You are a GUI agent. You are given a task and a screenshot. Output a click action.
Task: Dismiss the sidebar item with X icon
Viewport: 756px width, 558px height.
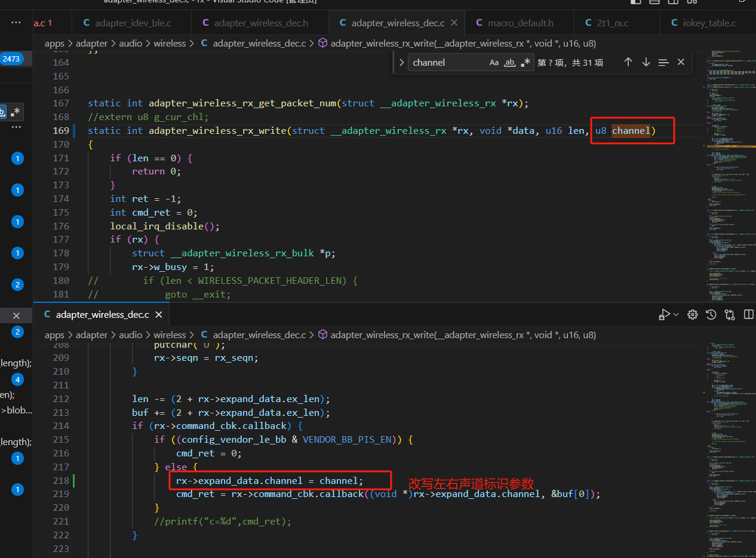pyautogui.click(x=16, y=315)
